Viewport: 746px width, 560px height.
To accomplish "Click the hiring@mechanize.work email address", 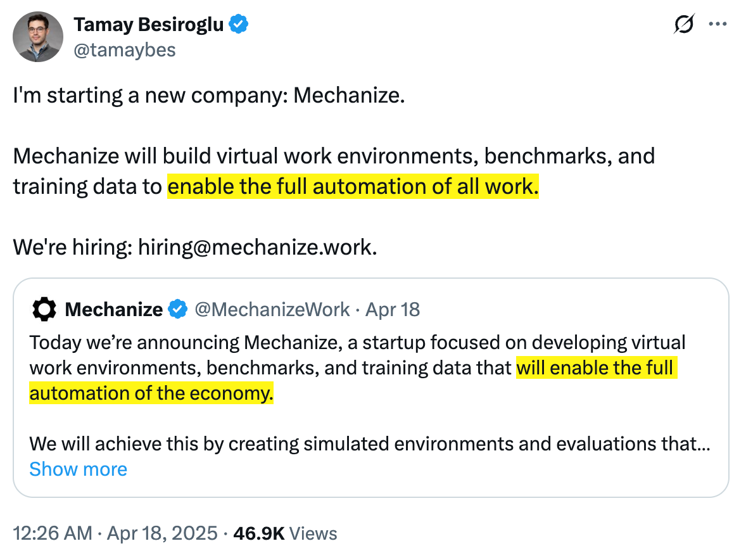I will (x=258, y=245).
